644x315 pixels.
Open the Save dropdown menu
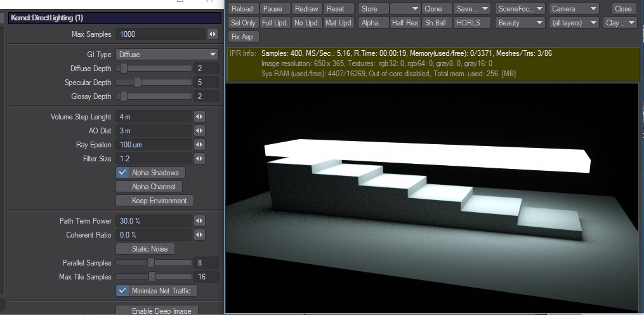click(472, 9)
